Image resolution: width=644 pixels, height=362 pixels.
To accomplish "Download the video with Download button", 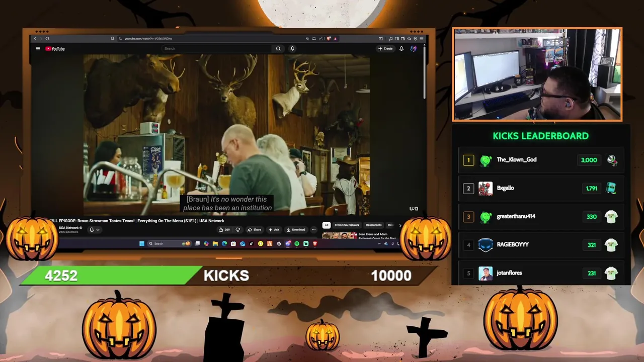I will click(296, 230).
